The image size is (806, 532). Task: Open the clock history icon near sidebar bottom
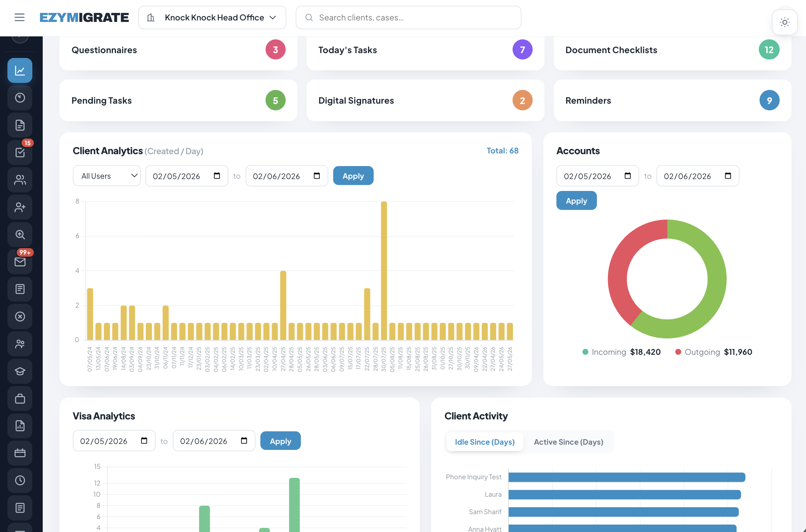(20, 480)
